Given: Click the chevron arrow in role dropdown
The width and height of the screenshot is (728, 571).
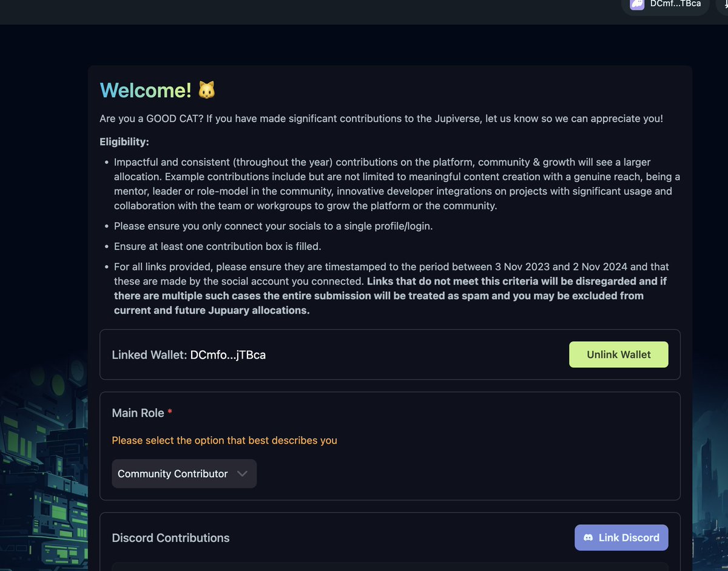Looking at the screenshot, I should pos(242,473).
